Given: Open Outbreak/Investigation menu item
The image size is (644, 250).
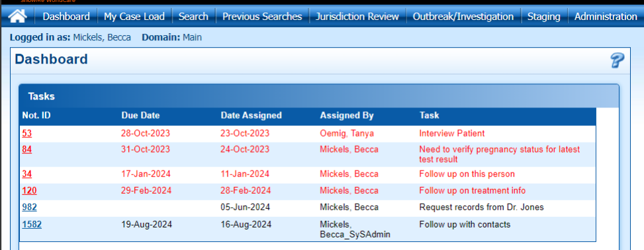Looking at the screenshot, I should click(x=463, y=17).
